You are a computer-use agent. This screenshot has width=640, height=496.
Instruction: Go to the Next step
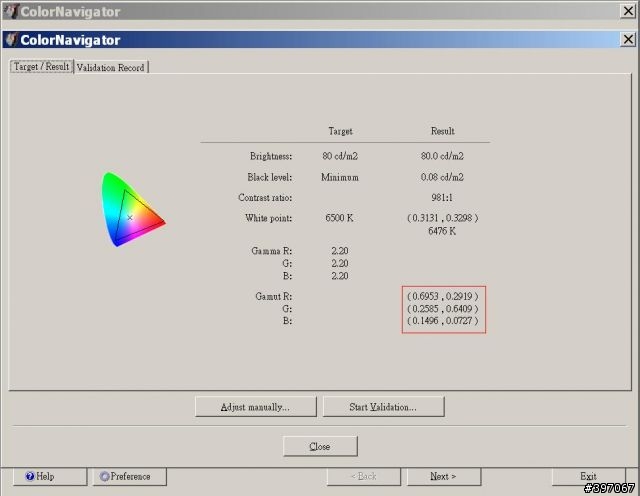pos(444,476)
